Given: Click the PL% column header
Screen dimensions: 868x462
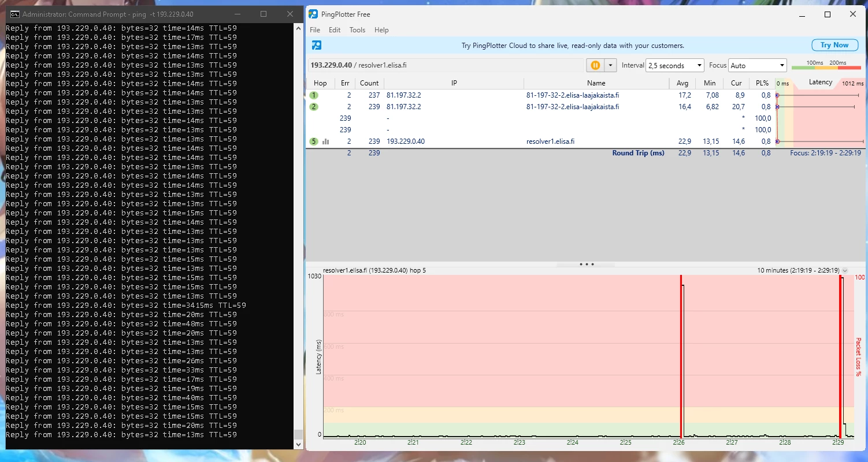Looking at the screenshot, I should tap(762, 83).
